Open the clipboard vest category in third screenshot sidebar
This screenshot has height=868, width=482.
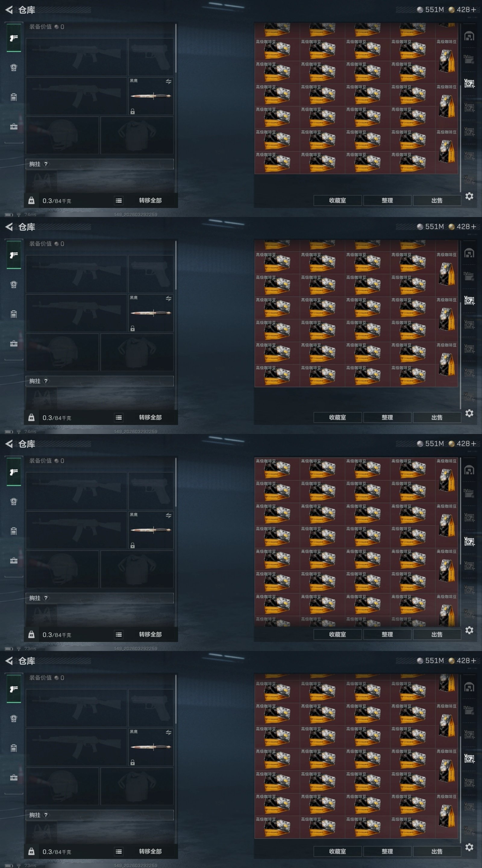14,531
